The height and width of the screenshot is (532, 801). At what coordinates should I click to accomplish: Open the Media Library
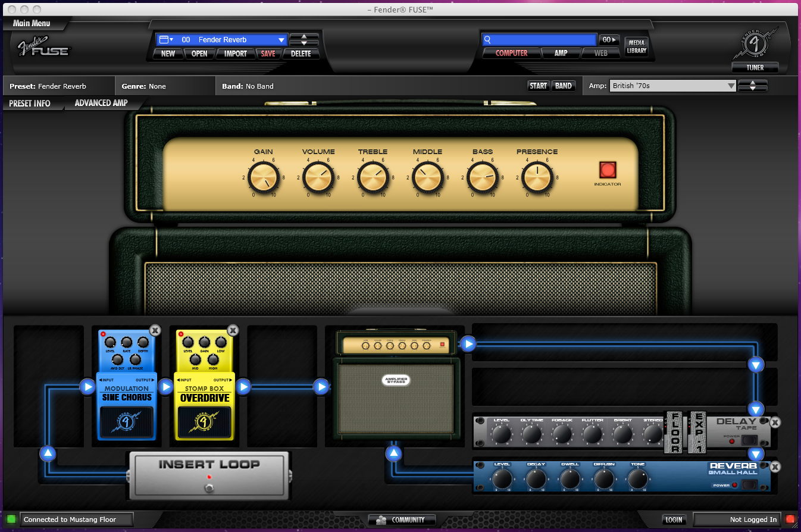tap(636, 46)
